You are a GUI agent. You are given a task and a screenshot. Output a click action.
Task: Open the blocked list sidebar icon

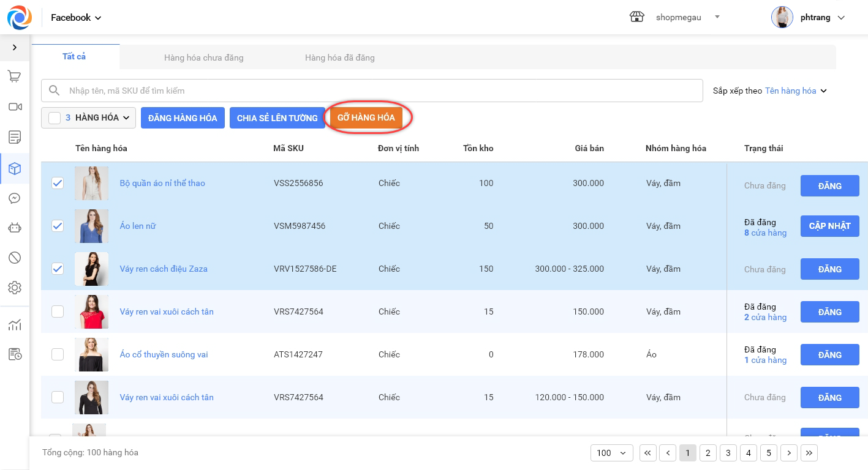(15, 258)
